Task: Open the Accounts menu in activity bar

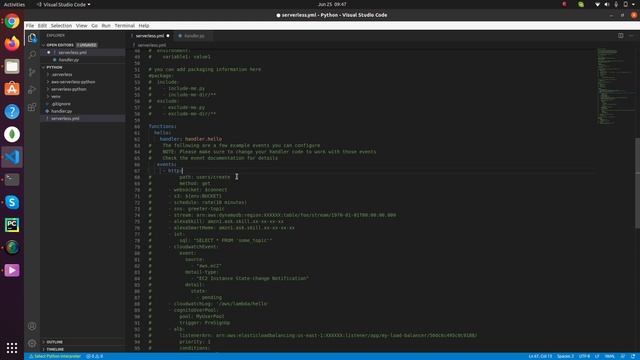Action: pos(32,326)
